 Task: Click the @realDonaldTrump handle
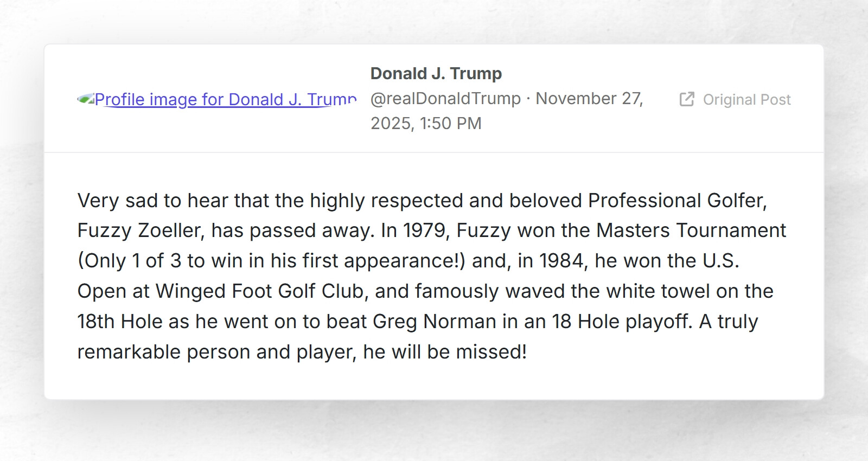point(445,99)
